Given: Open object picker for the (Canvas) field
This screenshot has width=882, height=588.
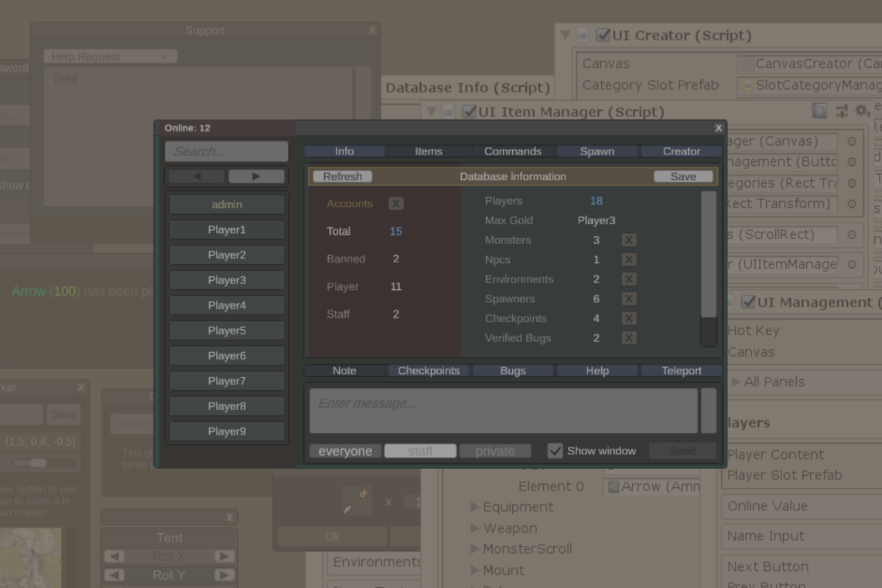Looking at the screenshot, I should coord(852,141).
